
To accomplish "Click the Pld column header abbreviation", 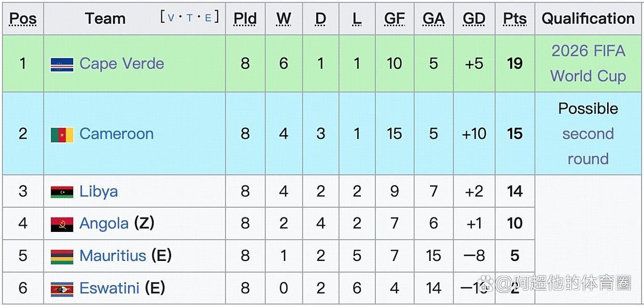I will (x=245, y=19).
